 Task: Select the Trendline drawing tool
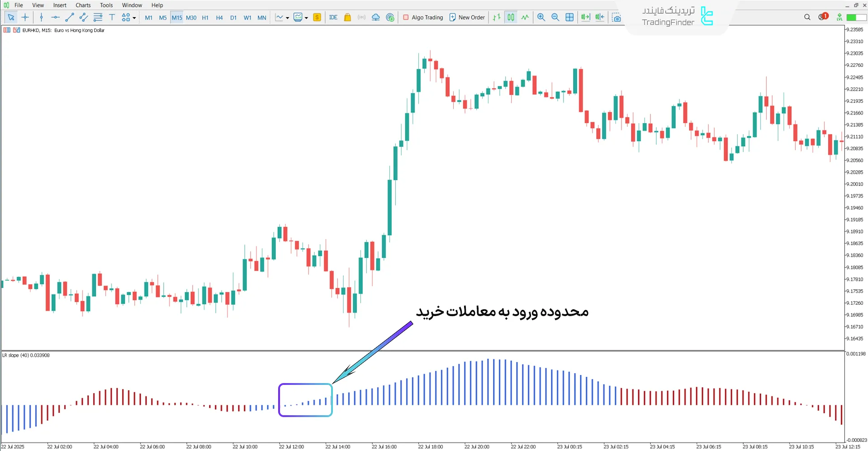click(x=70, y=17)
